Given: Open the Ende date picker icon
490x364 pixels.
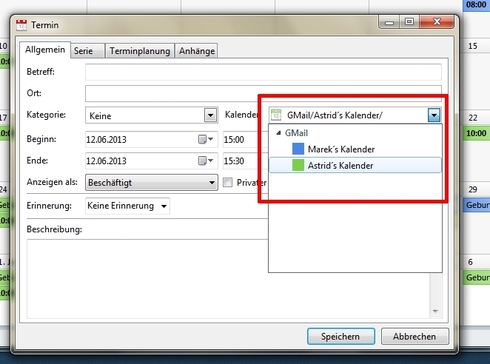Looking at the screenshot, I should pyautogui.click(x=205, y=161).
